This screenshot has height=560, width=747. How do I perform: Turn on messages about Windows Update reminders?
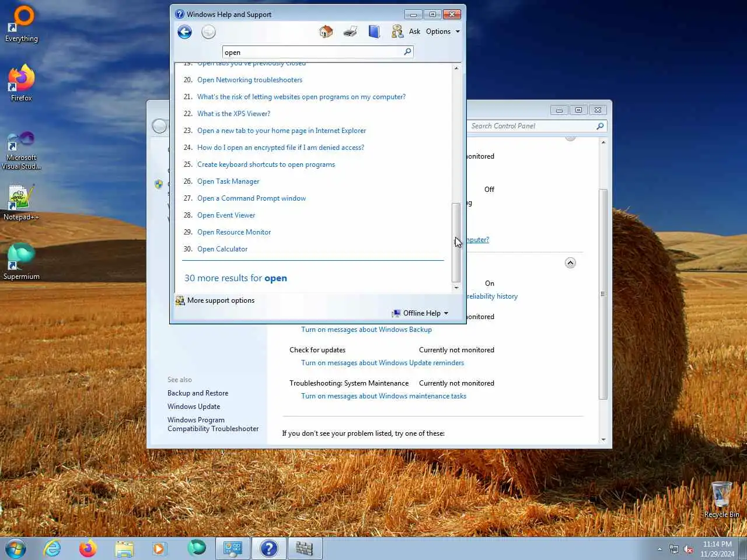(382, 363)
